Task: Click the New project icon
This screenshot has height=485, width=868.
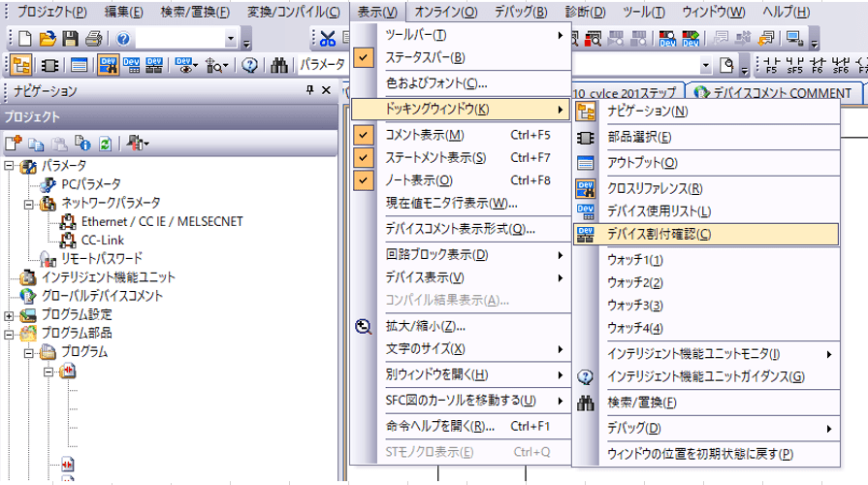Action: (x=25, y=38)
